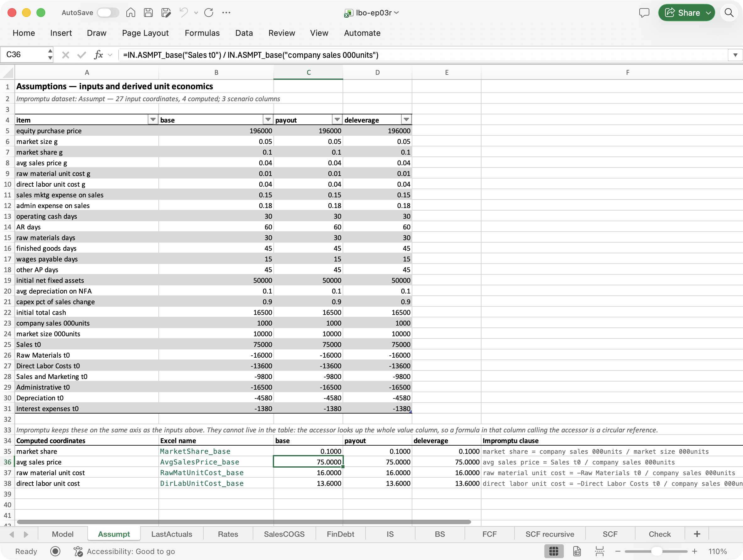This screenshot has height=560, width=743.
Task: Switch to the IS sheet tab
Action: coord(390,534)
